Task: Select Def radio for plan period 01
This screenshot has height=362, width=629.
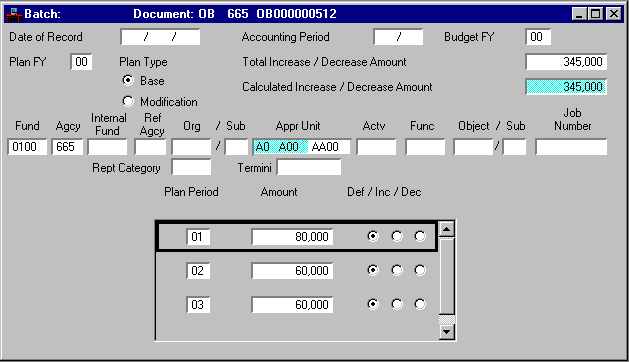Action: click(x=373, y=236)
